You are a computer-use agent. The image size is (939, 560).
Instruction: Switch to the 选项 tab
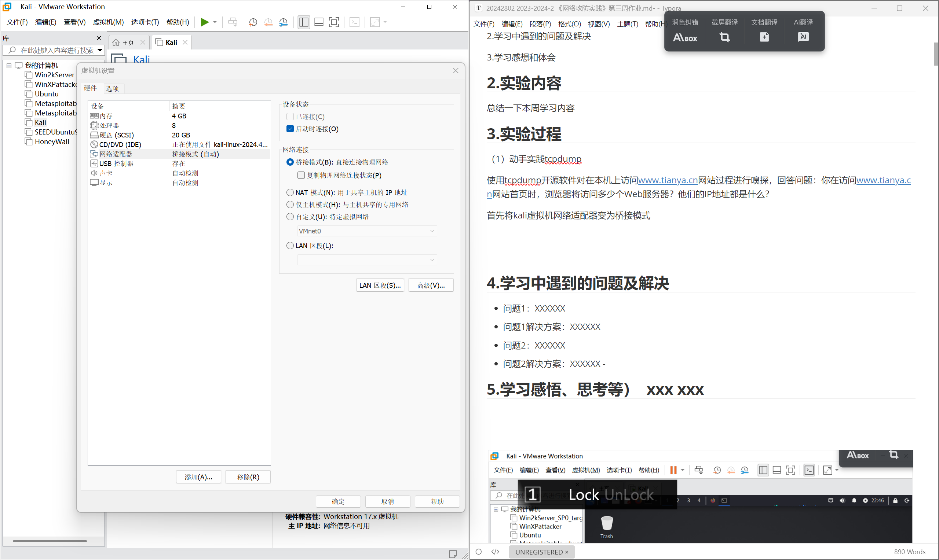tap(112, 89)
